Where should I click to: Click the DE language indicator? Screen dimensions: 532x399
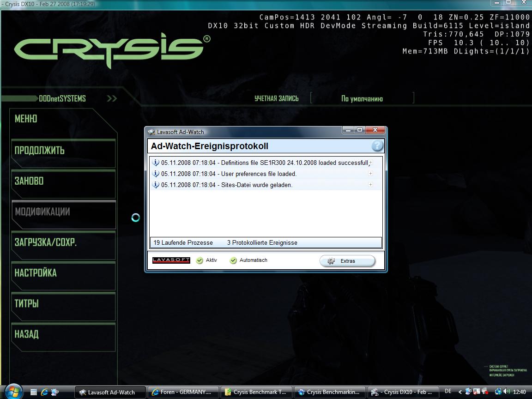pyautogui.click(x=448, y=392)
